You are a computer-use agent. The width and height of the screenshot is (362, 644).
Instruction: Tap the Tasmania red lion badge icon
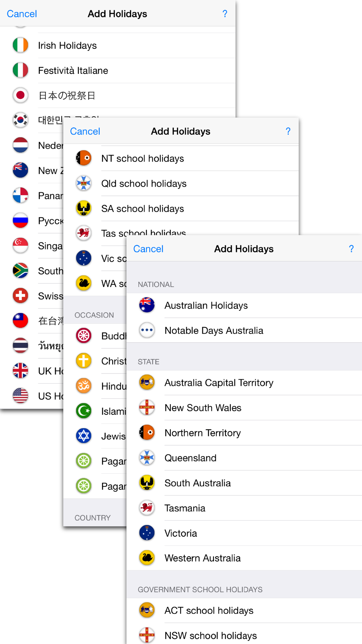147,508
